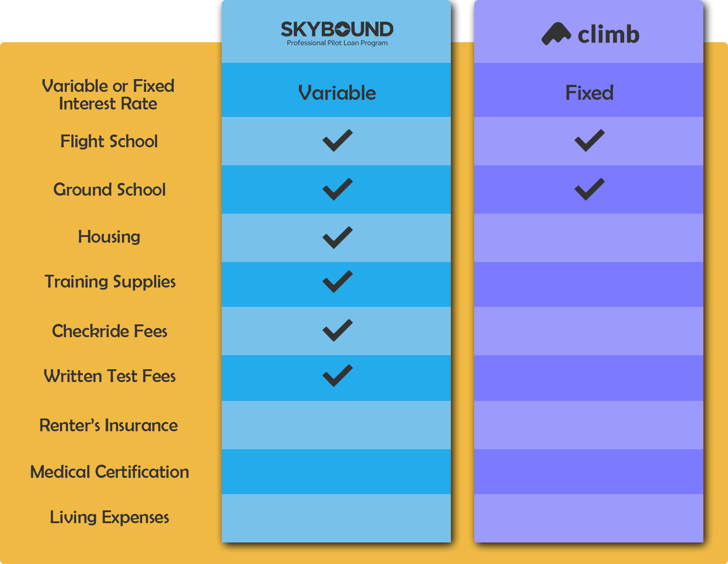Click the Living Expenses label
728x564 pixels.
click(110, 517)
